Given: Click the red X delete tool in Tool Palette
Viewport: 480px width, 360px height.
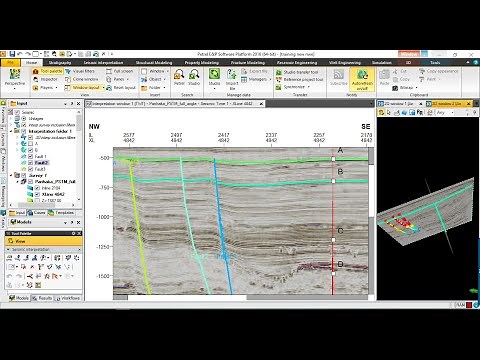Looking at the screenshot, I should click(32, 267).
